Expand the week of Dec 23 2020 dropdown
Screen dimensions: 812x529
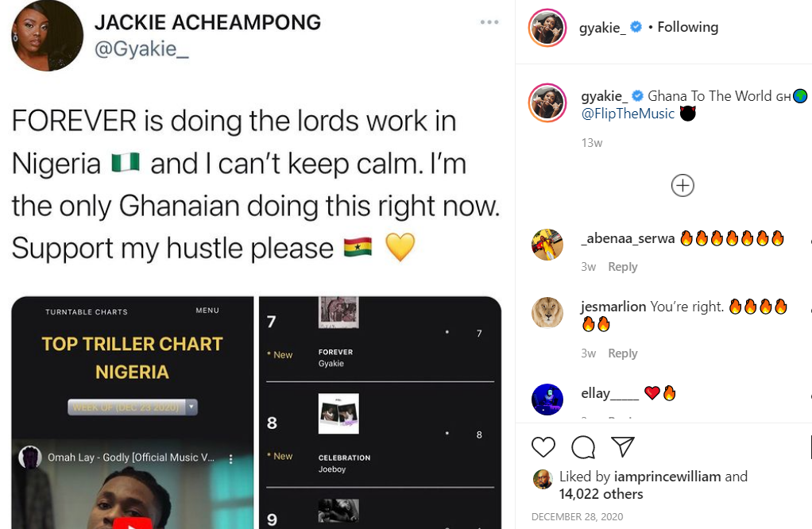coord(133,407)
